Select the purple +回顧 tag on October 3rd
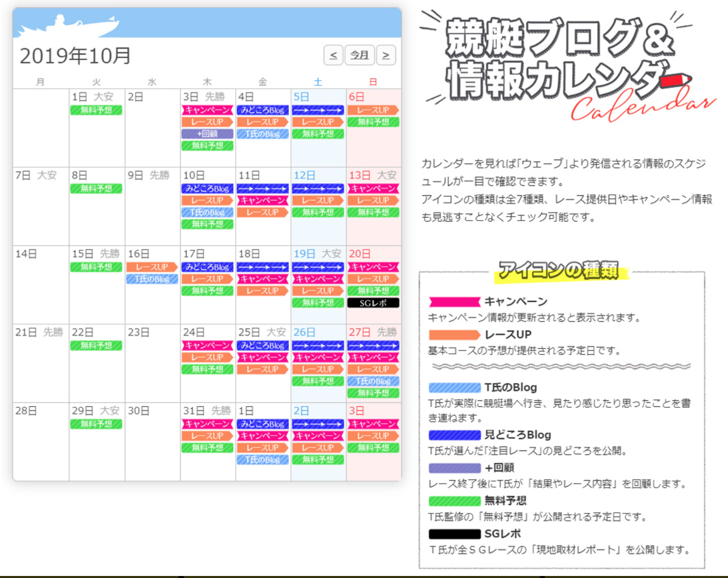The width and height of the screenshot is (728, 578). coord(207,134)
